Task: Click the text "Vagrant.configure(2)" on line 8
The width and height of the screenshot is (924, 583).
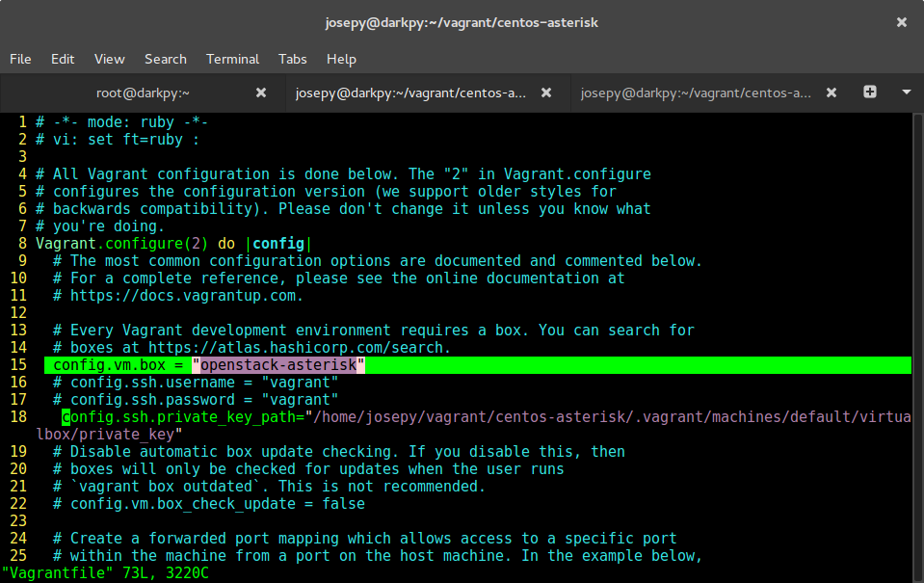Action: (x=122, y=244)
